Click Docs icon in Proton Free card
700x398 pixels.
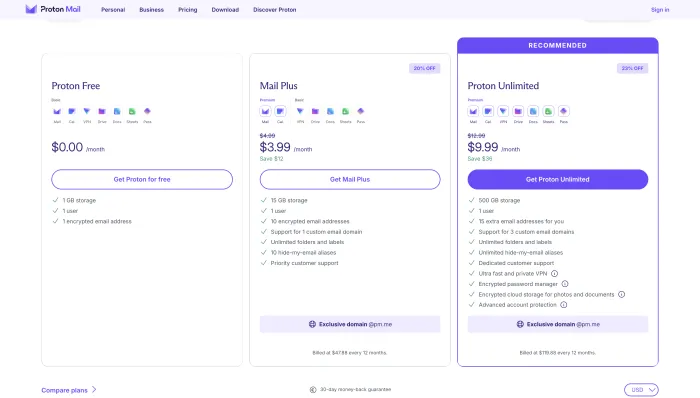click(x=117, y=111)
